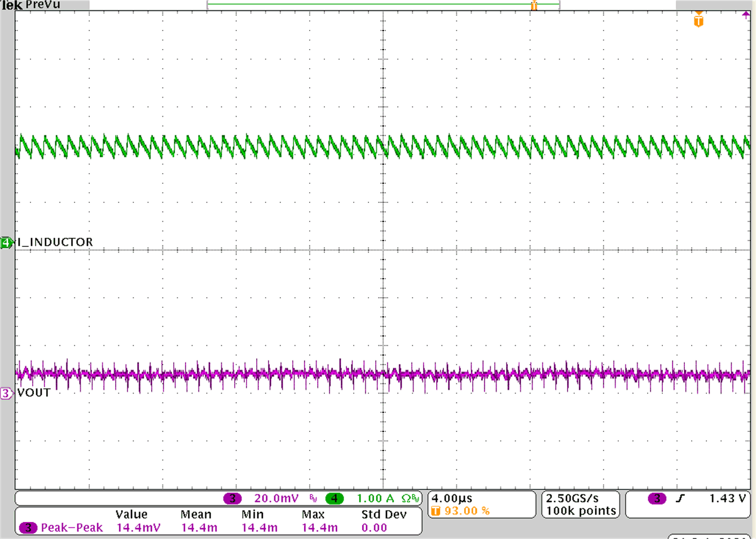756x539 pixels.
Task: Toggle the Bw bandwidth limit on channel 3
Action: [x=313, y=498]
